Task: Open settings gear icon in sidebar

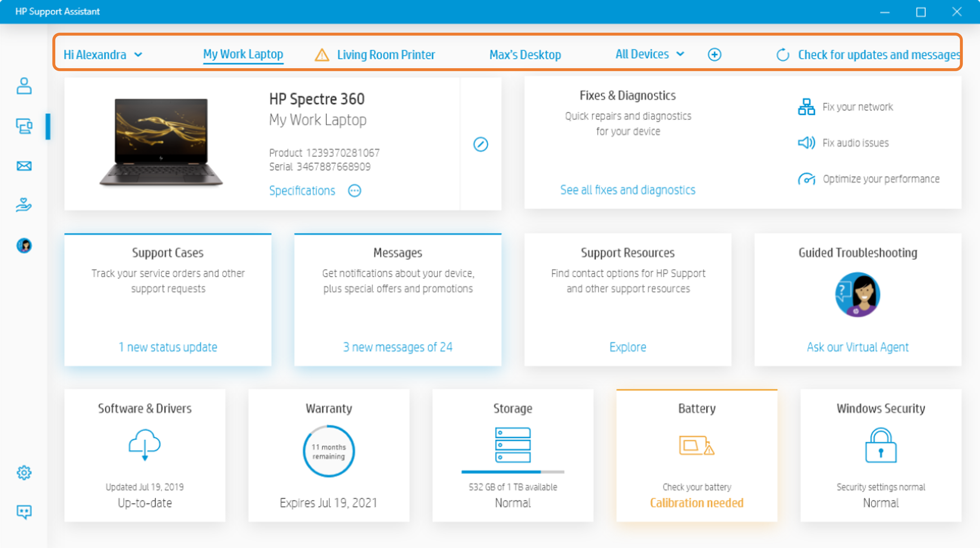Action: (24, 473)
